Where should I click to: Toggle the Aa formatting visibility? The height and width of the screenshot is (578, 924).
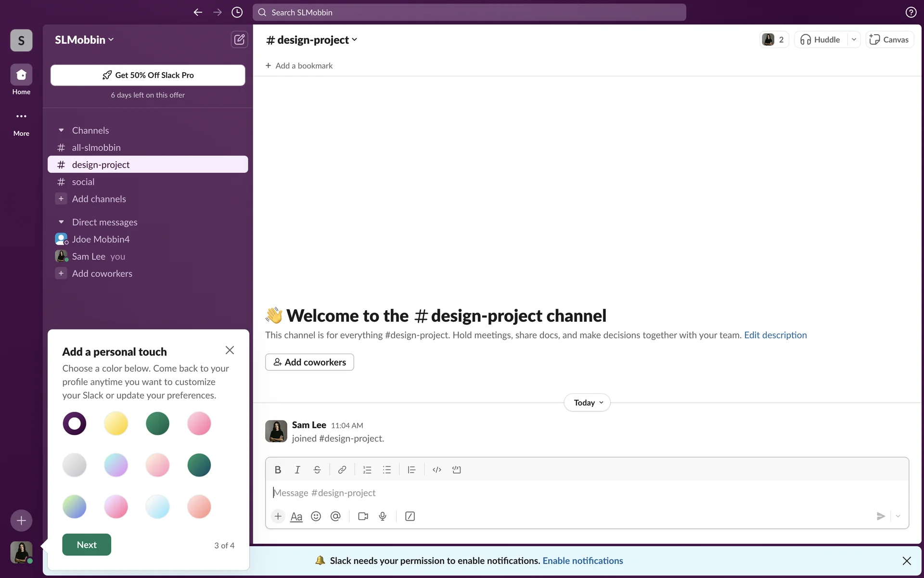point(296,516)
